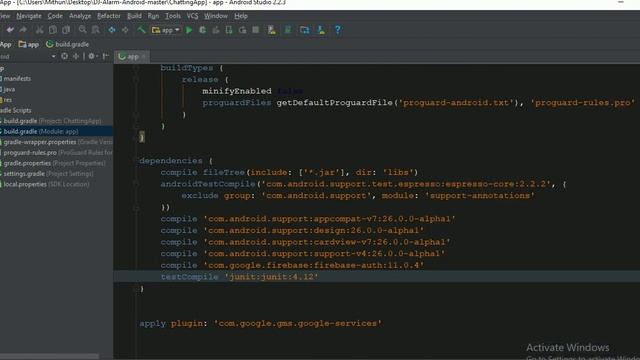The image size is (640, 360).
Task: Collapse the release block fold marker
Action: point(136,80)
